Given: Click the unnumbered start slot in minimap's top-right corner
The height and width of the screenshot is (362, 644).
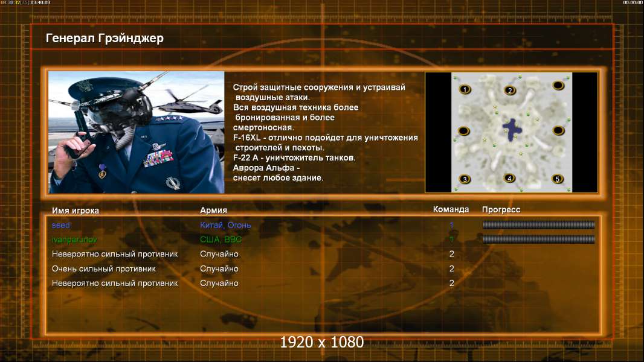Looking at the screenshot, I should (558, 85).
